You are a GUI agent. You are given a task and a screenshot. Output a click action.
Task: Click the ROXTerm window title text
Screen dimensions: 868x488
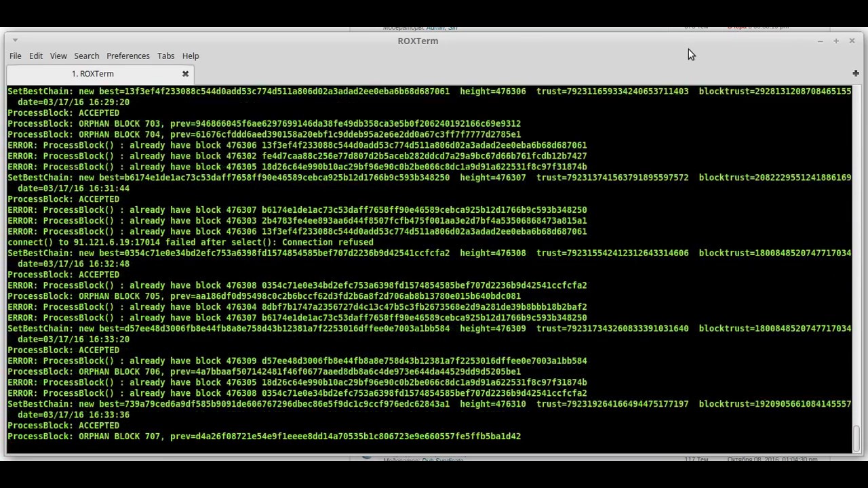(418, 41)
